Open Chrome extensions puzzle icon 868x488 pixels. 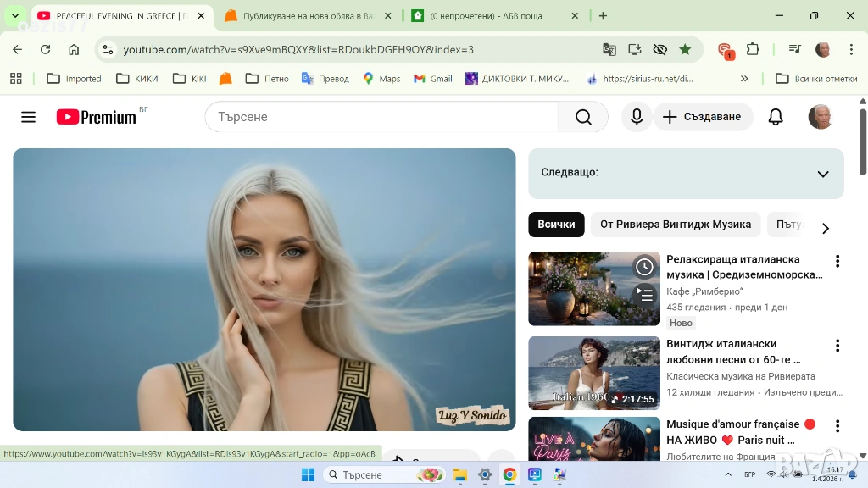(753, 49)
